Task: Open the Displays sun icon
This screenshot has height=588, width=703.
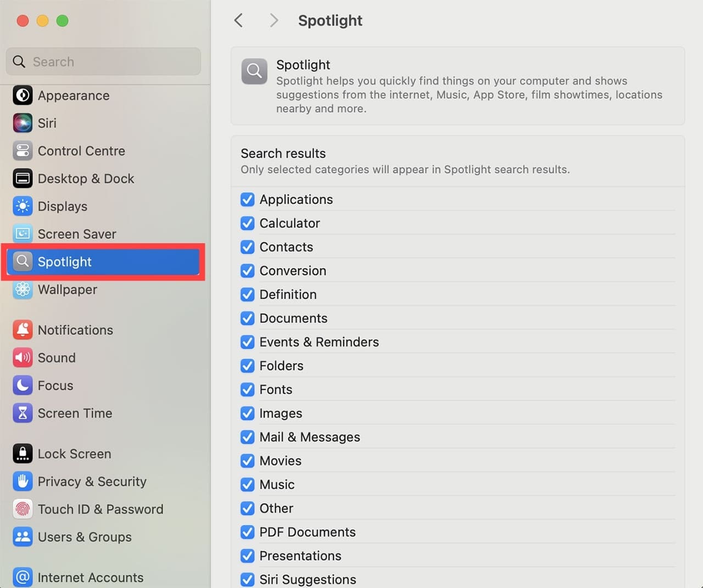Action: 23,206
